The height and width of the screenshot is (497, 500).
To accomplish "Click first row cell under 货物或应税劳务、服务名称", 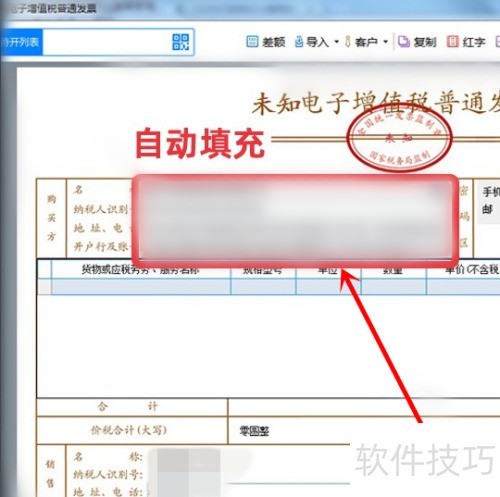I will pos(141,287).
